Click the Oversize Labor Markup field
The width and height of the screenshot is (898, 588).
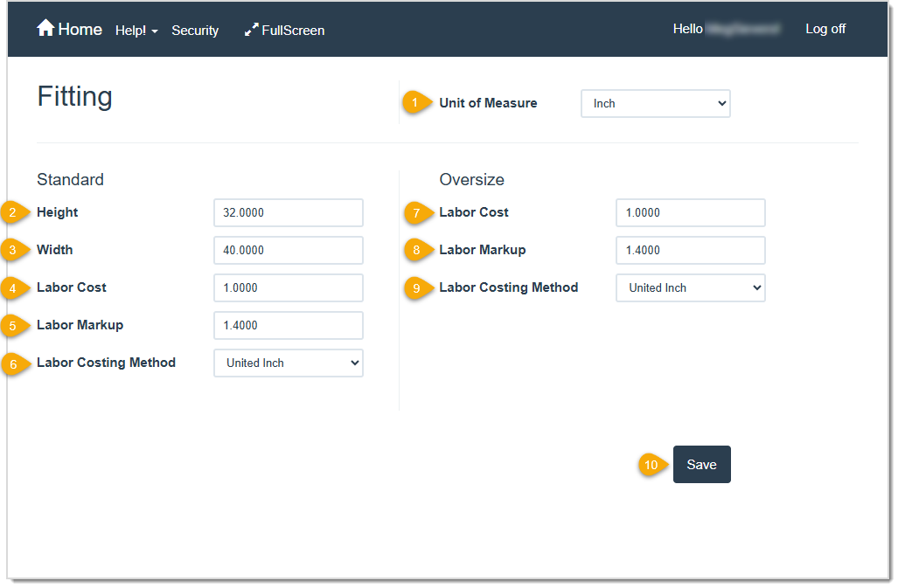690,250
